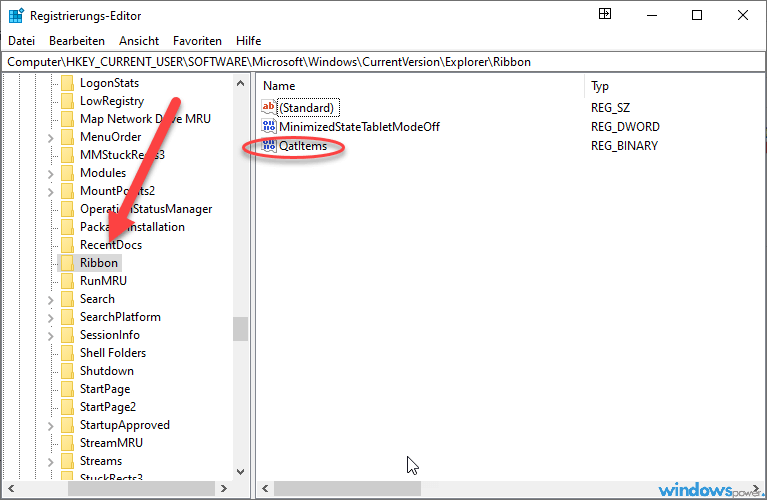Select the Ribbon key
767x500 pixels.
pyautogui.click(x=99, y=263)
